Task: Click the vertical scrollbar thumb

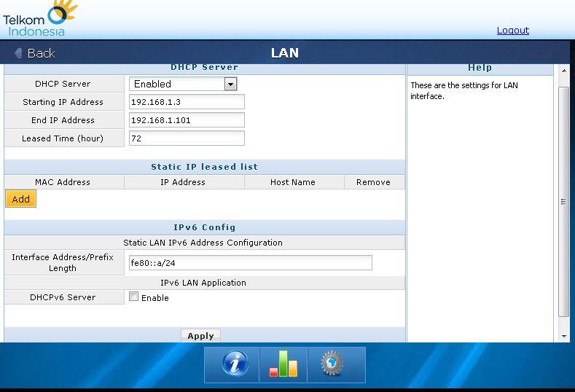Action: click(564, 202)
